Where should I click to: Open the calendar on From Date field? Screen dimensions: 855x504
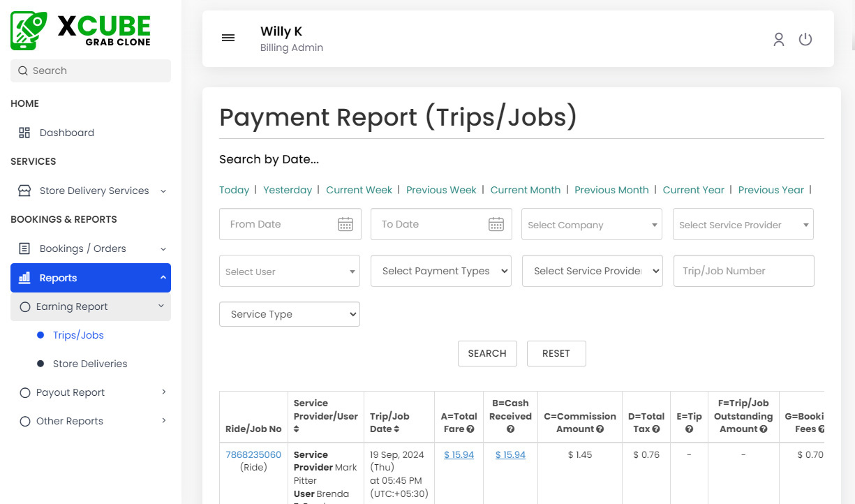tap(345, 224)
